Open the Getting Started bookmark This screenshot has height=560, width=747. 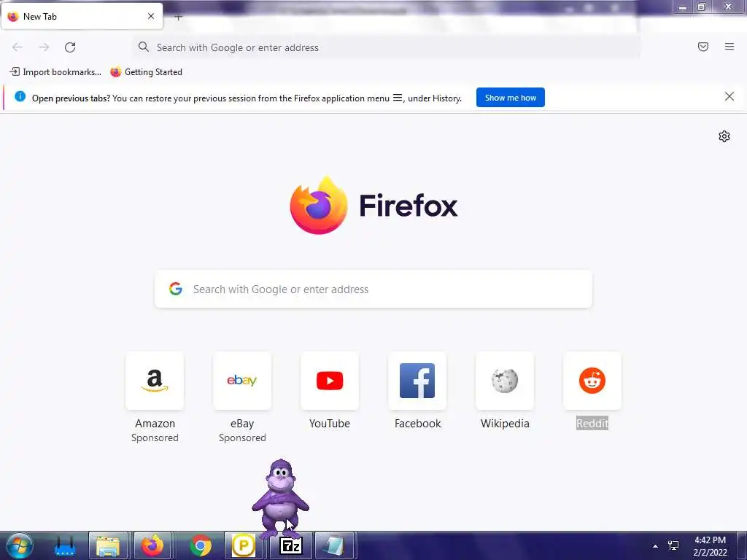[x=146, y=72]
